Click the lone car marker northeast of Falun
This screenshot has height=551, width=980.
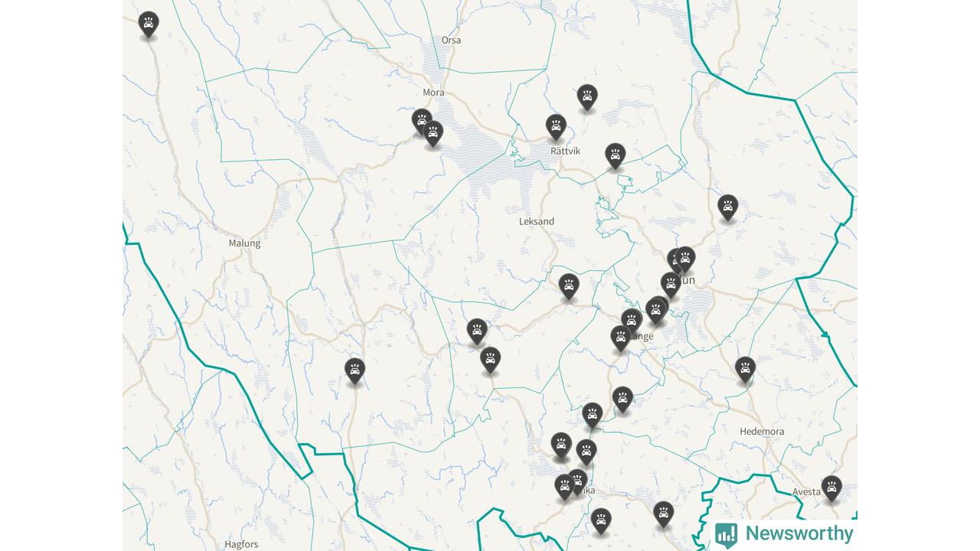pyautogui.click(x=727, y=206)
